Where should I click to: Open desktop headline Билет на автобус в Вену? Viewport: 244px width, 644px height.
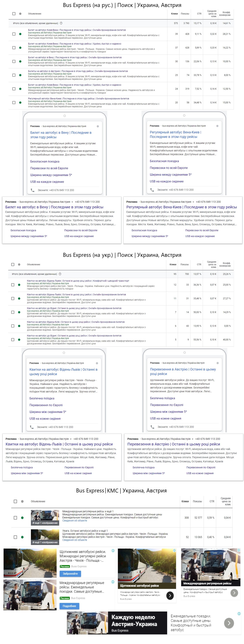click(54, 207)
